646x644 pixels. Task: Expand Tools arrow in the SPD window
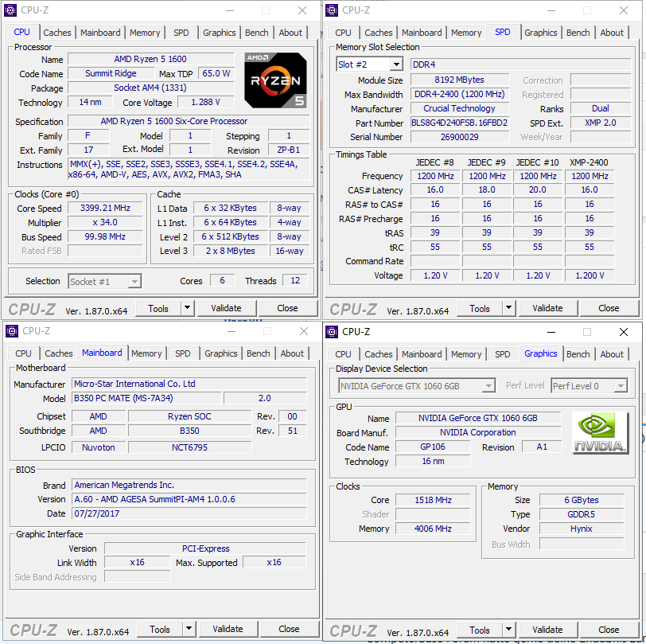(509, 308)
